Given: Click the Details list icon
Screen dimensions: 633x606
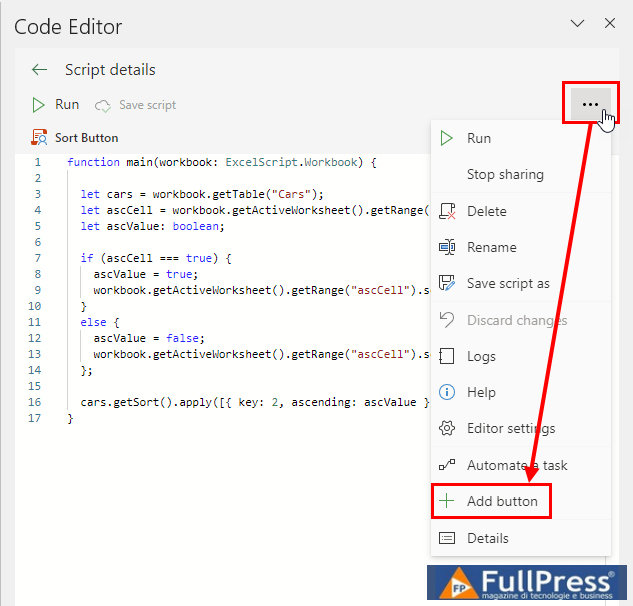Looking at the screenshot, I should coord(447,538).
